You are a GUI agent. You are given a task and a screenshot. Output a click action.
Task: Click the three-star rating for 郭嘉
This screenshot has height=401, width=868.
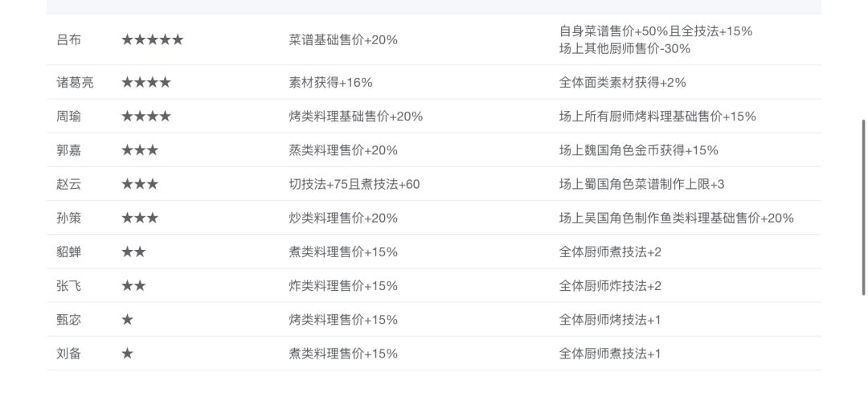tap(140, 150)
